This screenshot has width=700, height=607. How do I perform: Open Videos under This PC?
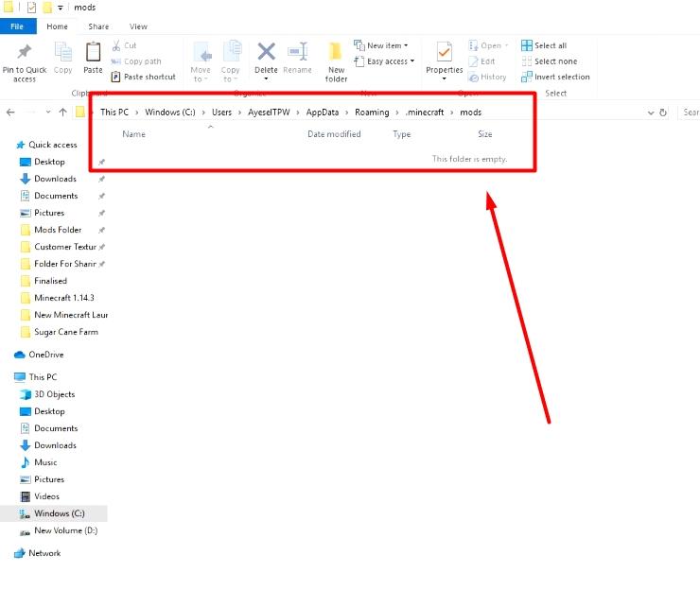[40, 496]
